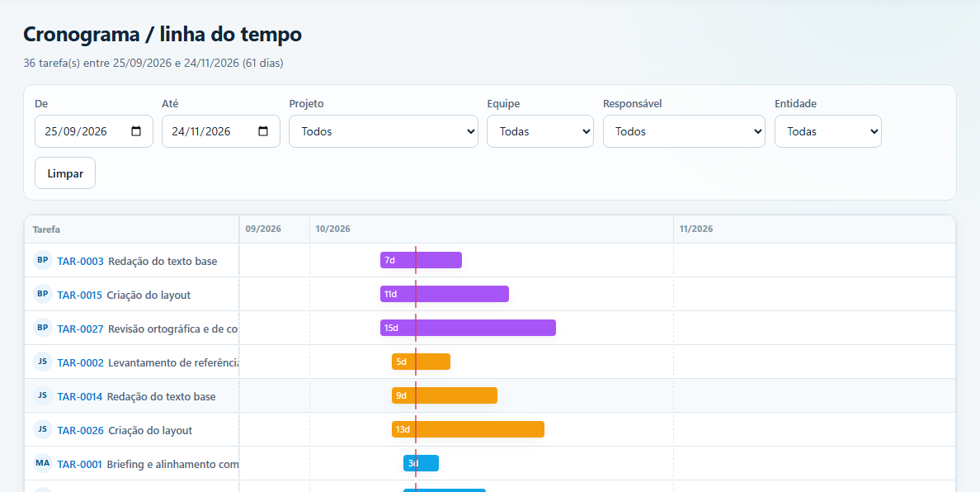Click the 11/2026 month header
This screenshot has width=980, height=492.
(x=696, y=229)
